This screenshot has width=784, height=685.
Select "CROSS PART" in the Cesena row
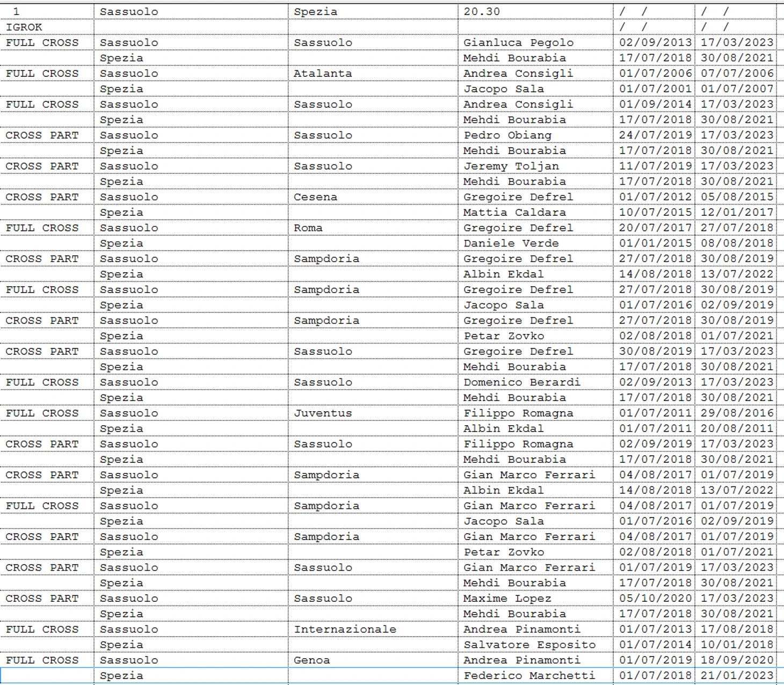click(x=42, y=197)
